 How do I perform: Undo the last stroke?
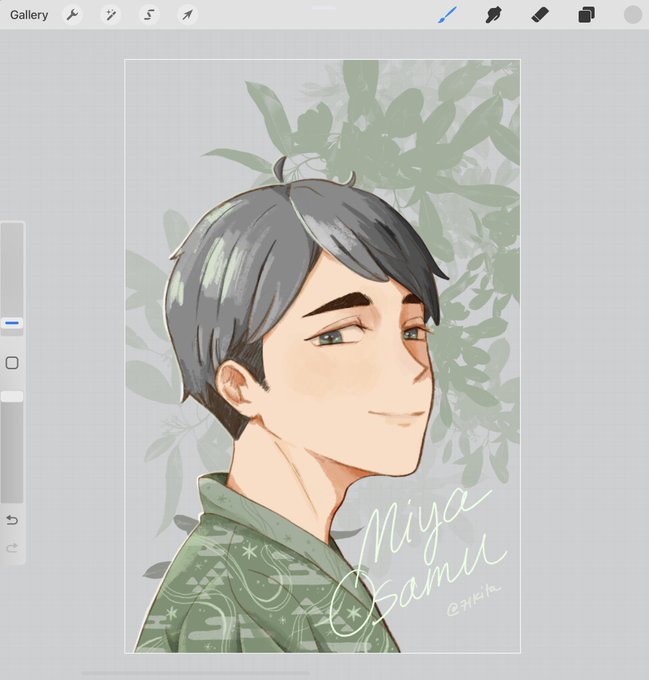pyautogui.click(x=12, y=520)
